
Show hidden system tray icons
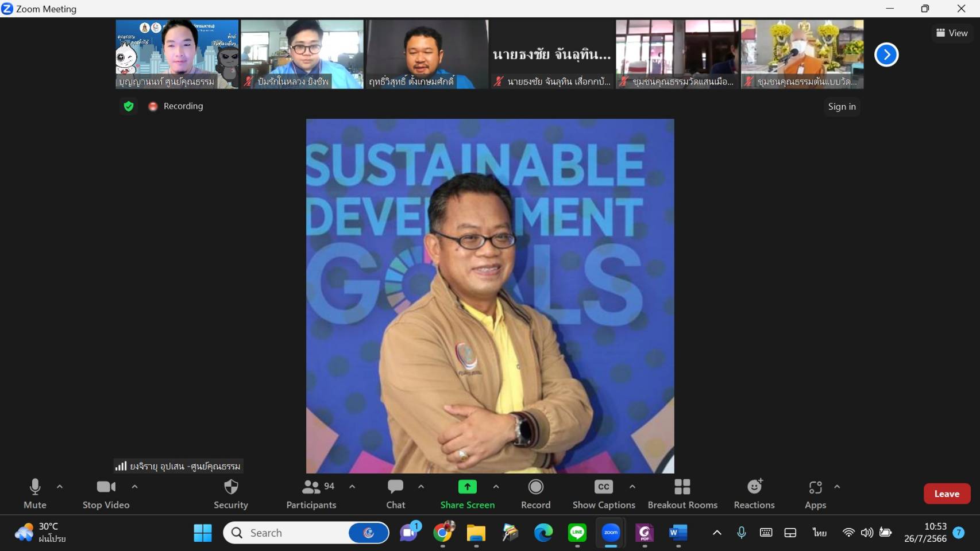click(x=717, y=533)
